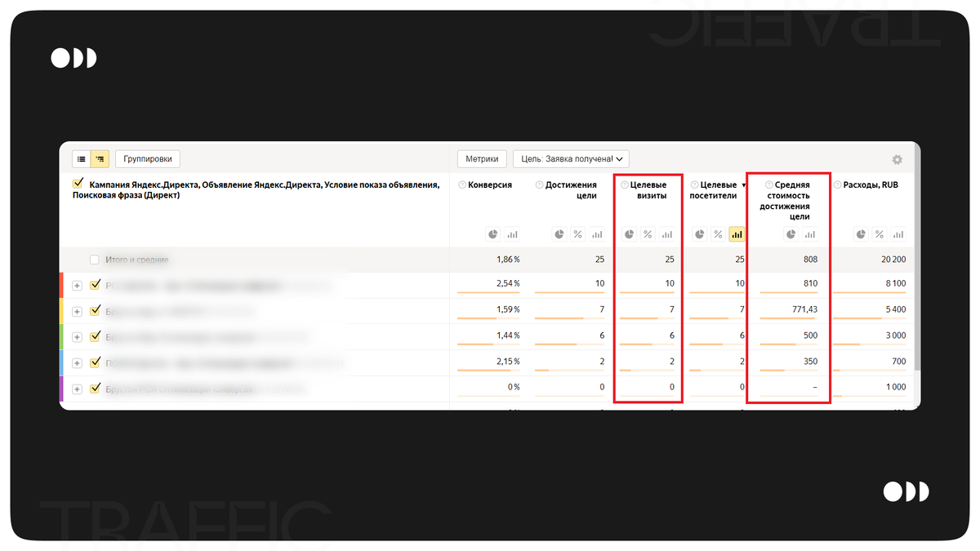Show pie chart for Расходы, RUB column

click(x=861, y=234)
